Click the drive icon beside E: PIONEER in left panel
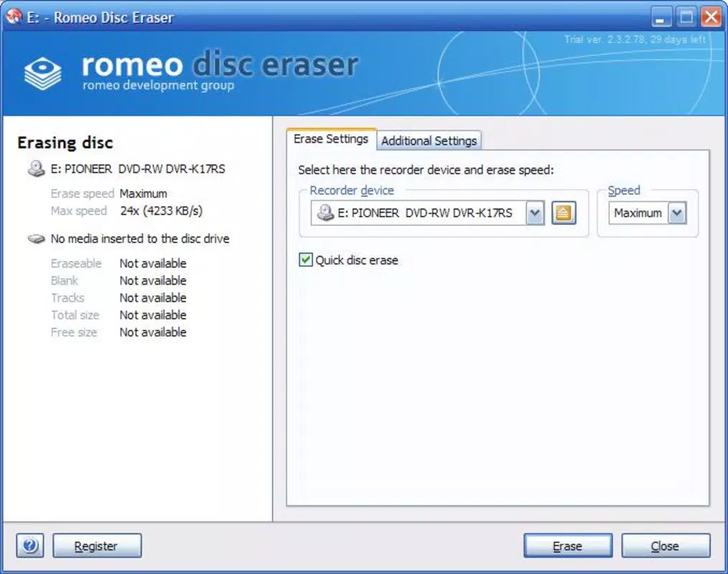The height and width of the screenshot is (574, 728). point(36,169)
